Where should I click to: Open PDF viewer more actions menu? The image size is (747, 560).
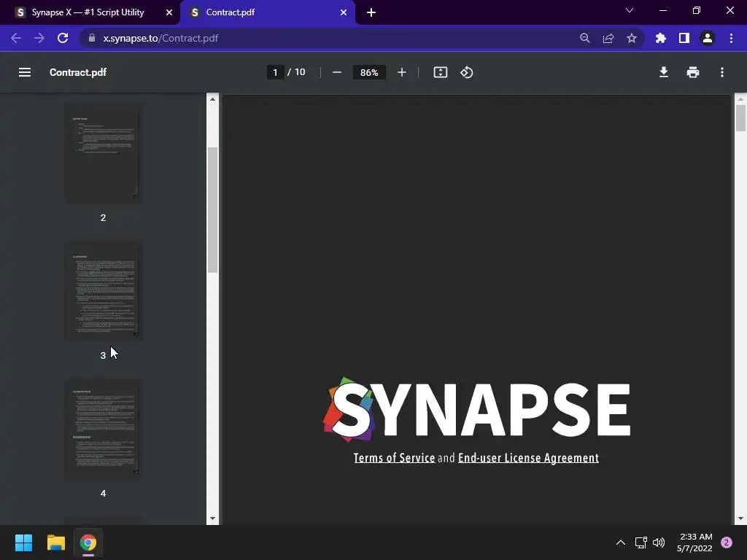point(721,72)
